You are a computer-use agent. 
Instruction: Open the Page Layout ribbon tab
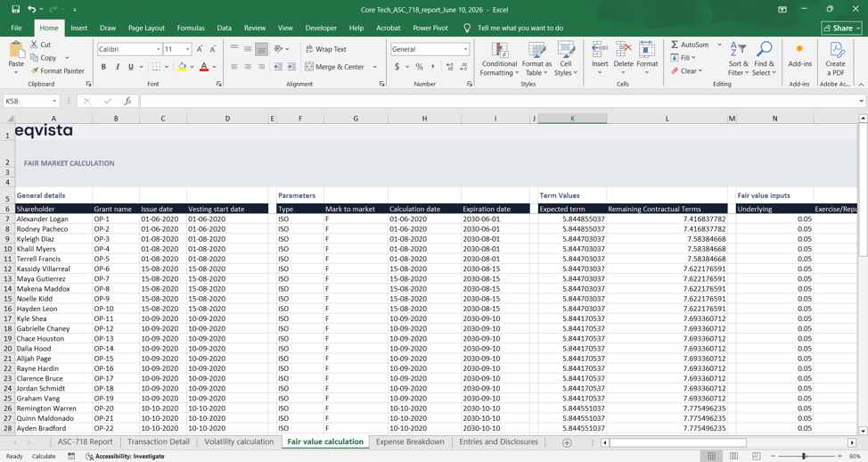[146, 28]
